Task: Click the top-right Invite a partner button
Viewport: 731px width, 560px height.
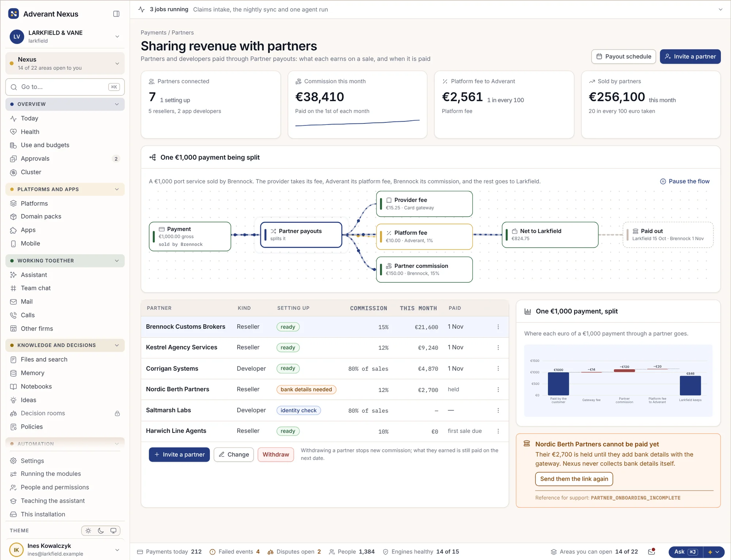Action: (690, 57)
